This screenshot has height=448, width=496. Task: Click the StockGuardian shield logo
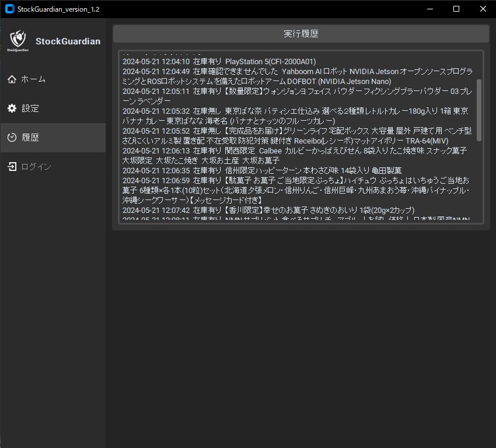click(x=18, y=41)
